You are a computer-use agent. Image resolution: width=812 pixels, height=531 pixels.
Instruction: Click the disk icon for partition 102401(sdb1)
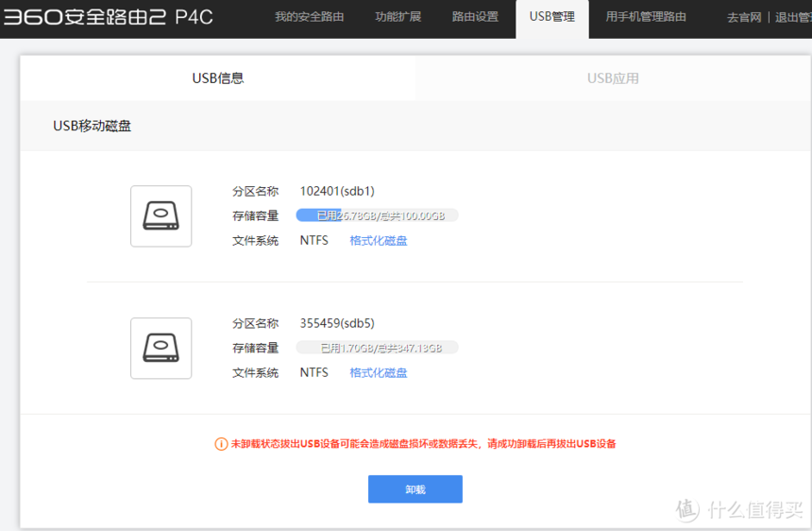tap(161, 216)
